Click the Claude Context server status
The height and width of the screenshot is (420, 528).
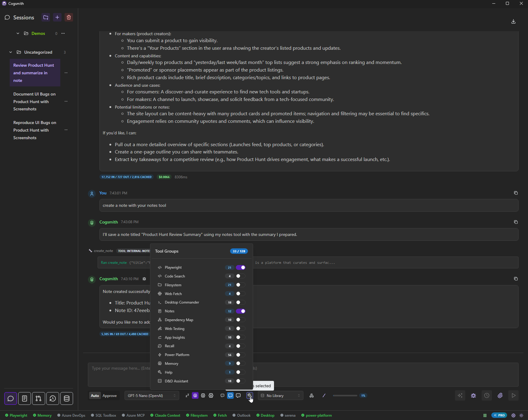[x=165, y=415]
